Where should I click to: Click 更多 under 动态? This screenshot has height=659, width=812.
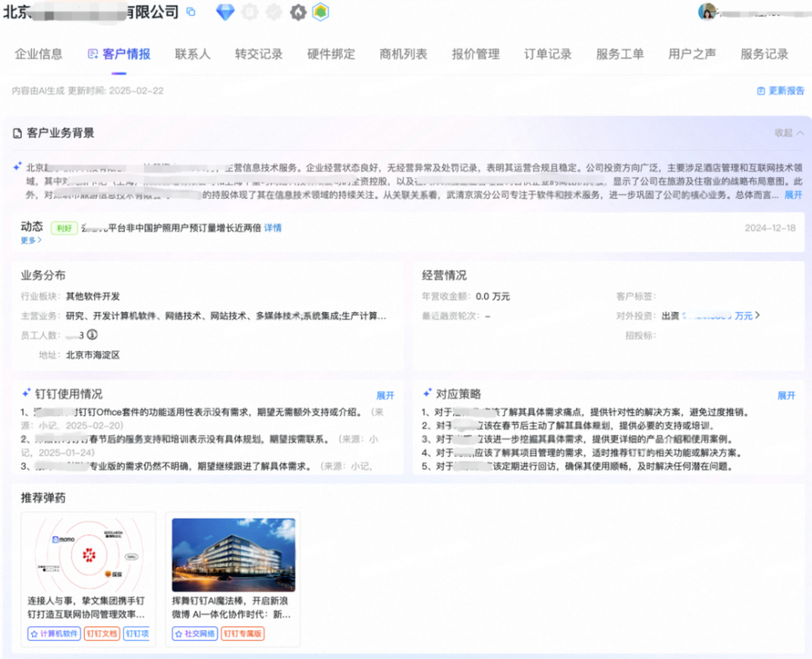[x=31, y=240]
